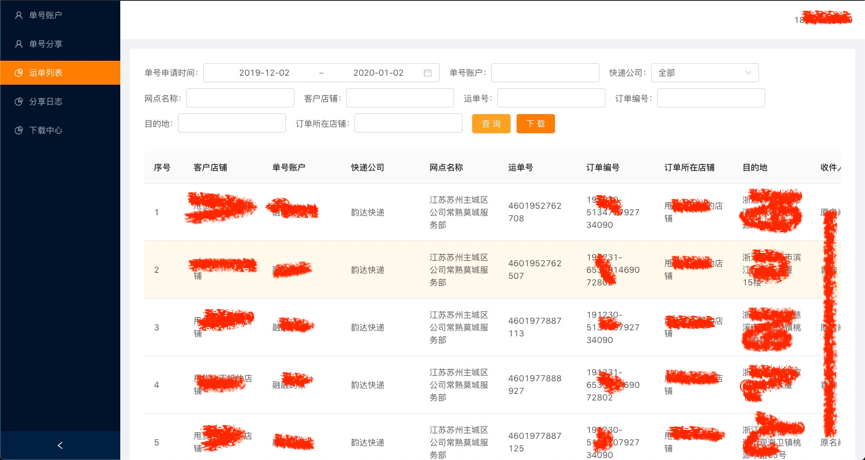Viewport: 865px width, 460px height.
Task: Open 分享日志 menu item
Action: pos(46,102)
